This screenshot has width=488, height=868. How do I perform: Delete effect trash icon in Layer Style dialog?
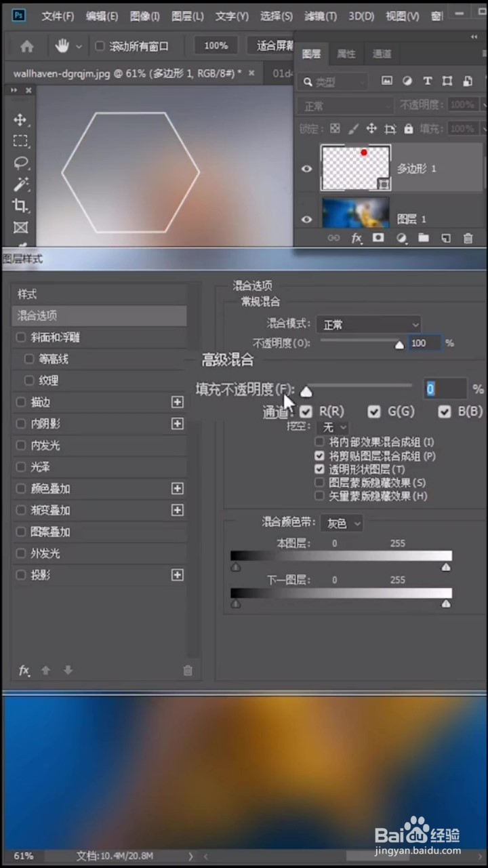[188, 671]
